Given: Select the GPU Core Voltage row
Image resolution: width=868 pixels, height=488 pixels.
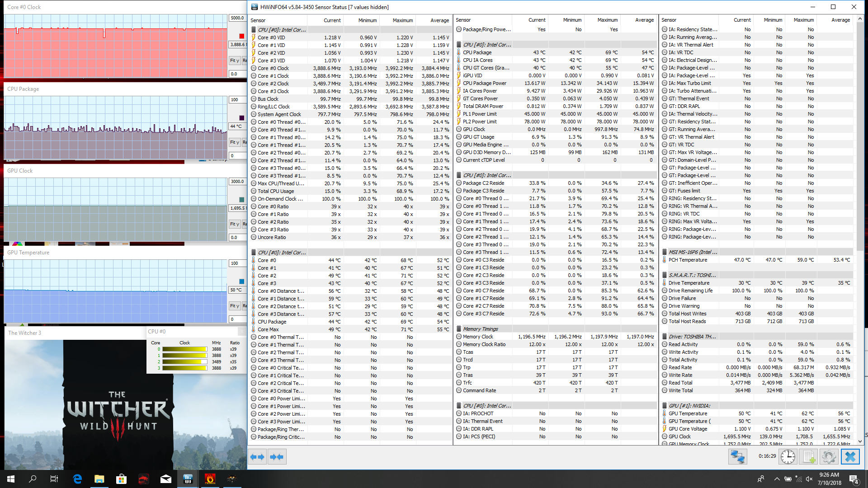Looking at the screenshot, I should [x=757, y=429].
